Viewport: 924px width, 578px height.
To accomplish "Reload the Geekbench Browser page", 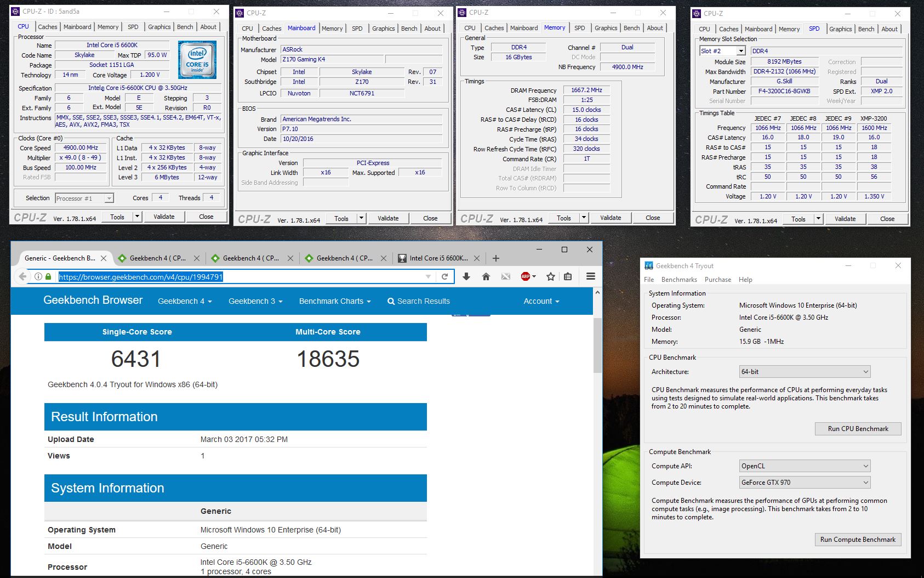I will pyautogui.click(x=445, y=276).
